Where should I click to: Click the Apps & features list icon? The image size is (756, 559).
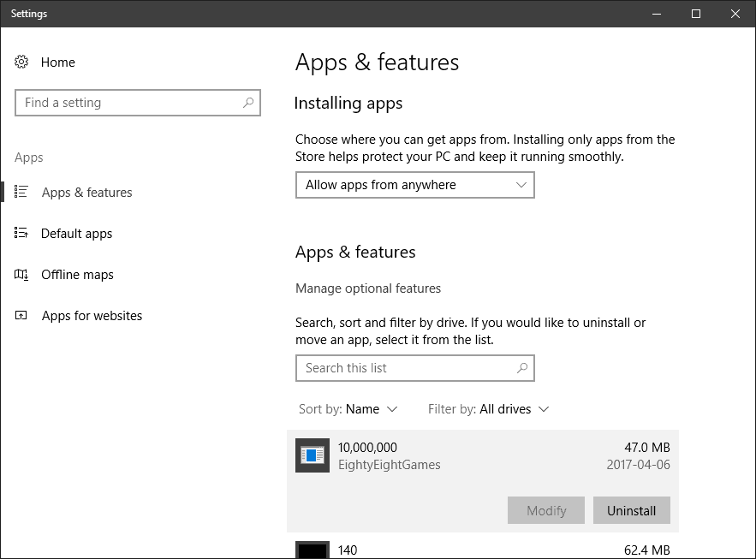click(x=21, y=192)
